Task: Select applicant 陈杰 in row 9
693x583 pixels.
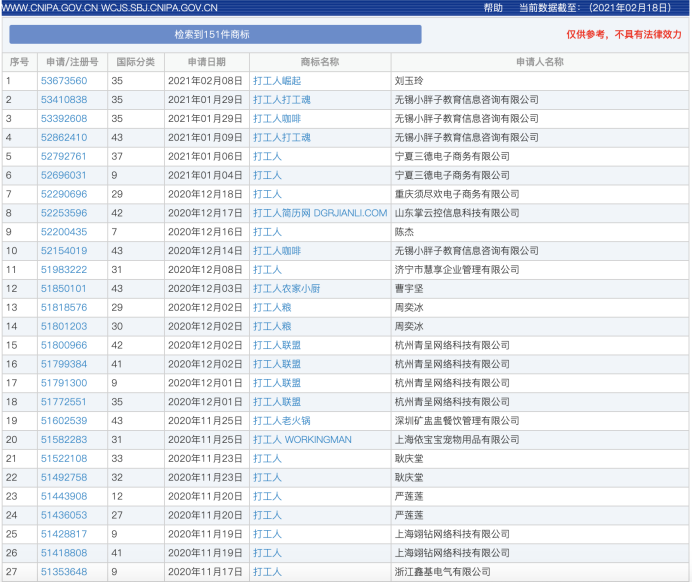Action: (x=404, y=232)
